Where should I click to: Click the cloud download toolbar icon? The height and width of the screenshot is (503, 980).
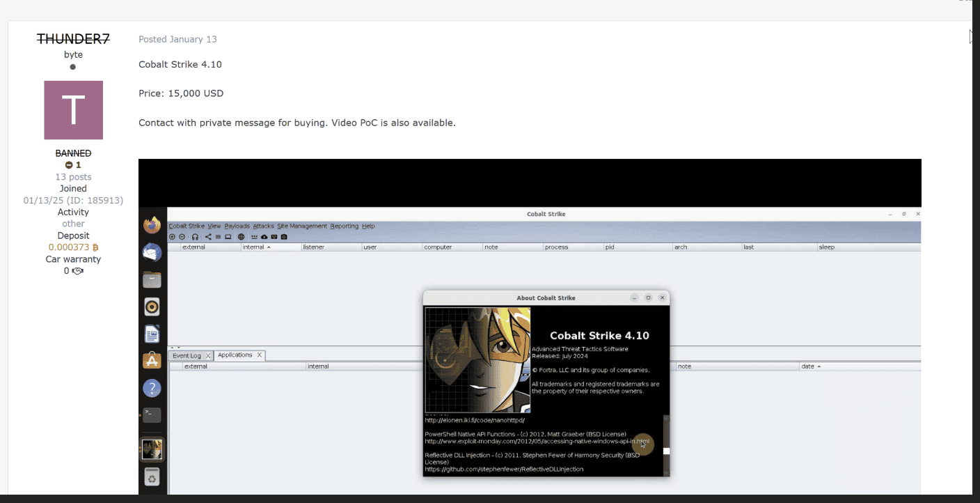264,237
